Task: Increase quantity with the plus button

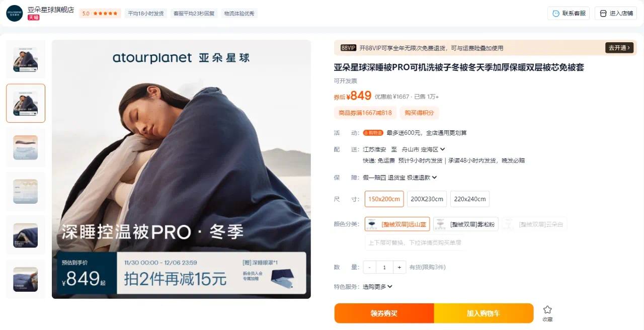Action: (399, 267)
